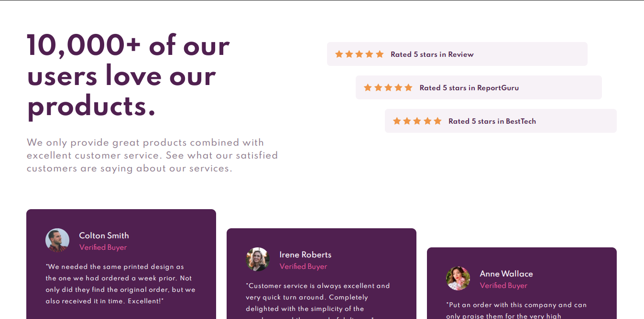This screenshot has height=319, width=644.
Task: Click the "10,000+ of our users" heading
Action: click(128, 76)
